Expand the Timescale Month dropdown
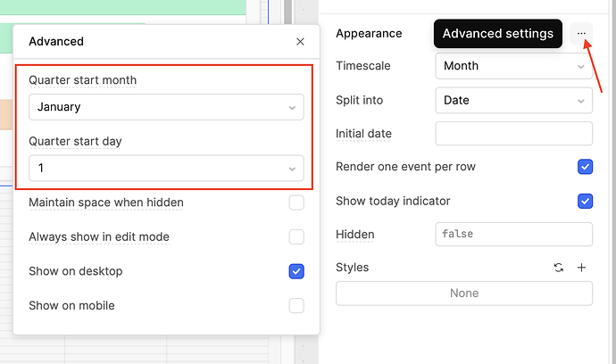Screen dimensions: 616x364 (513, 66)
